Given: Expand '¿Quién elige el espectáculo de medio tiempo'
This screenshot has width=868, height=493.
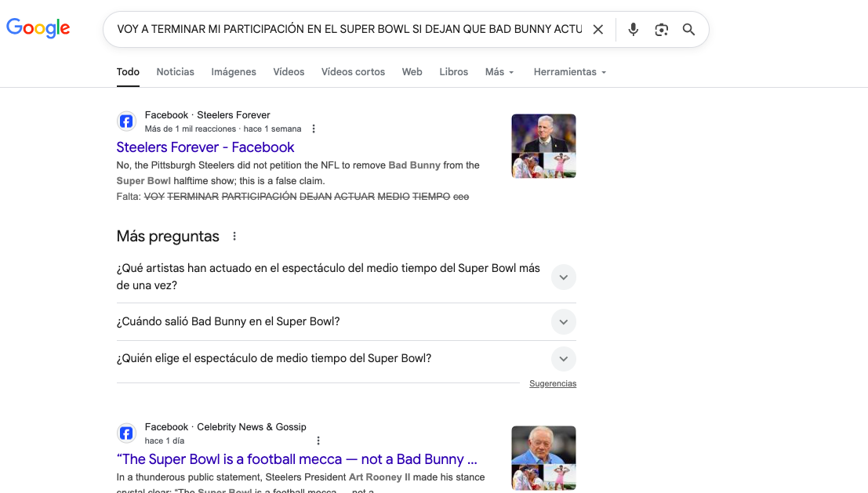Looking at the screenshot, I should 563,359.
